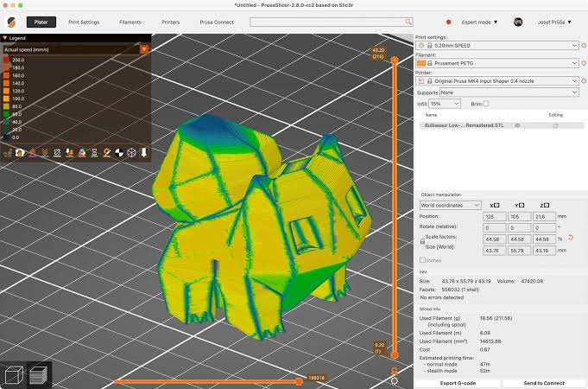Toggle pause prints visibility hourglass icon
The width and height of the screenshot is (588, 389).
pyautogui.click(x=94, y=152)
